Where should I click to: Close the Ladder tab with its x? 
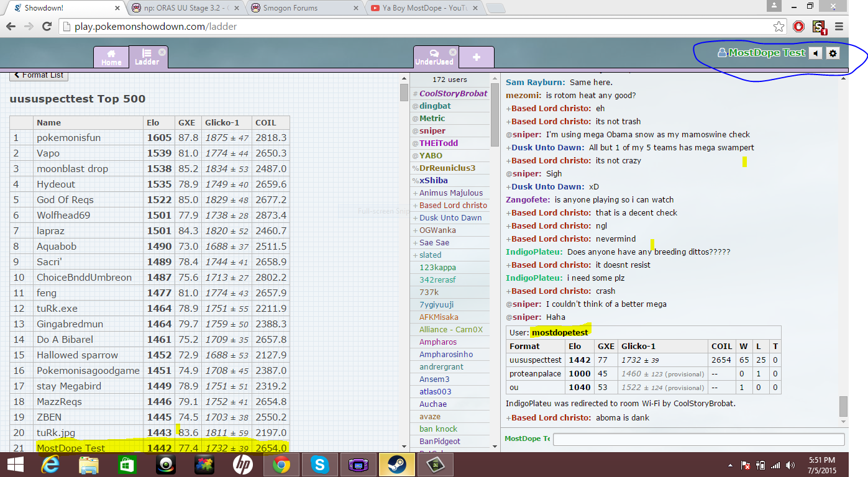point(162,52)
